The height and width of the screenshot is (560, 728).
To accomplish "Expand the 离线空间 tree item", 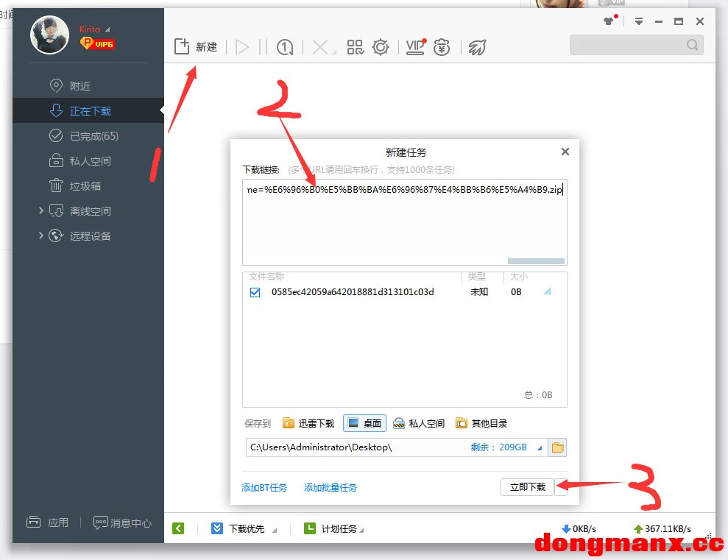I will pyautogui.click(x=41, y=211).
